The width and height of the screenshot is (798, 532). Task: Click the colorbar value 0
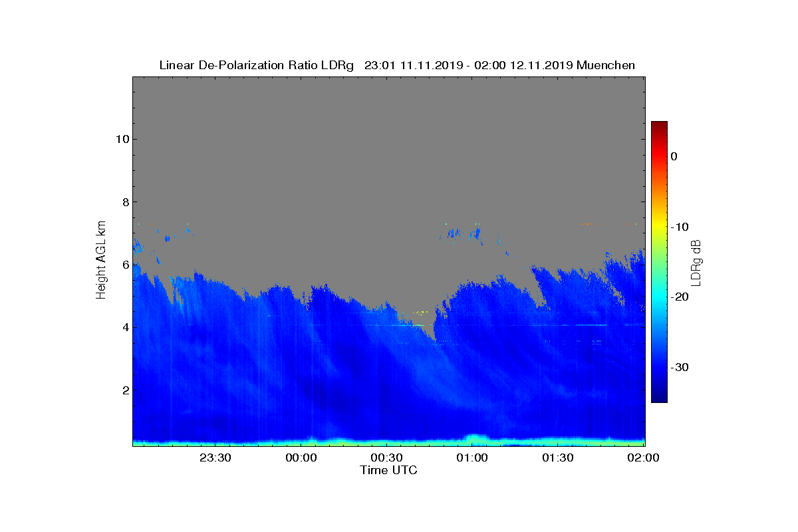pyautogui.click(x=674, y=156)
